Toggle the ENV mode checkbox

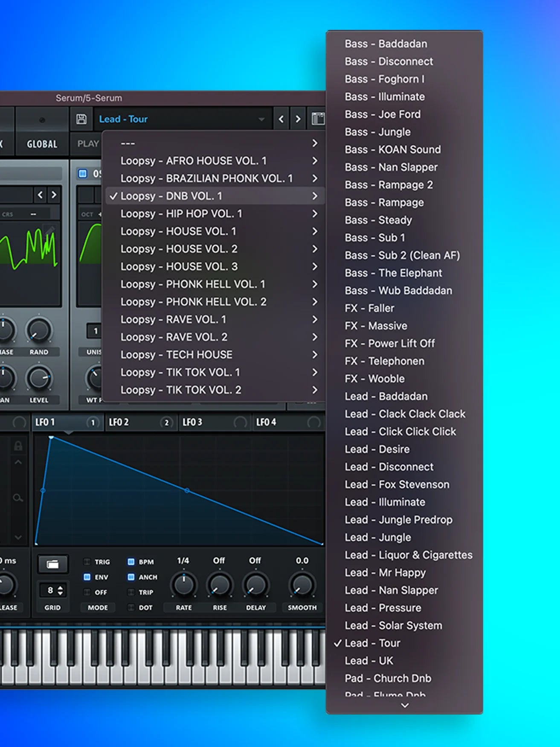coord(87,577)
